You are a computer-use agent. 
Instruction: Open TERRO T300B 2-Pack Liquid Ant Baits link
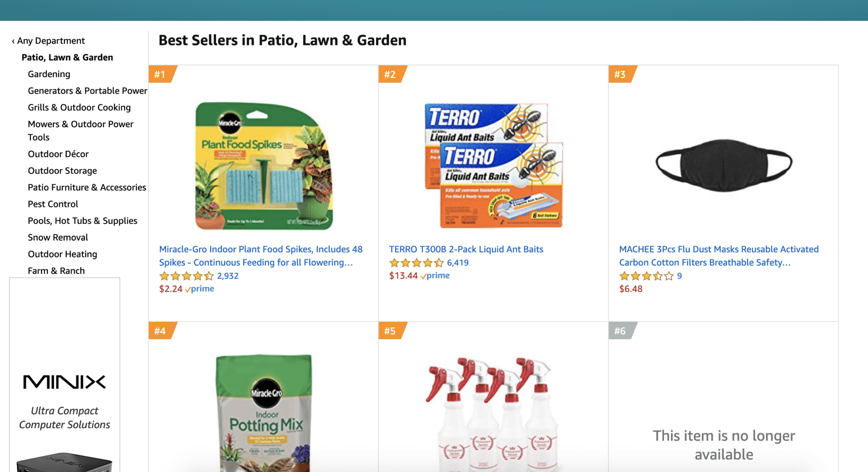(466, 249)
